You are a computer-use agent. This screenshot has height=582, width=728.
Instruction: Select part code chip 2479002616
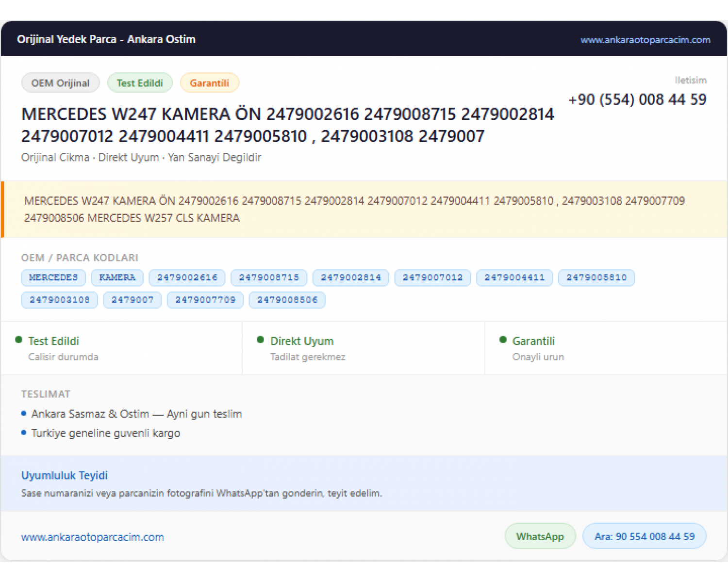tap(187, 278)
